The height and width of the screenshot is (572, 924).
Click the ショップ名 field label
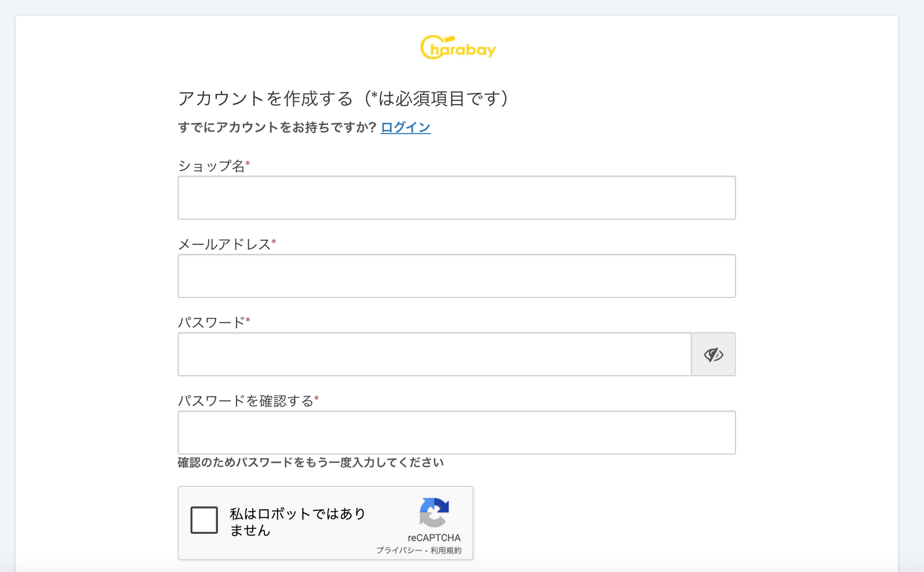211,166
